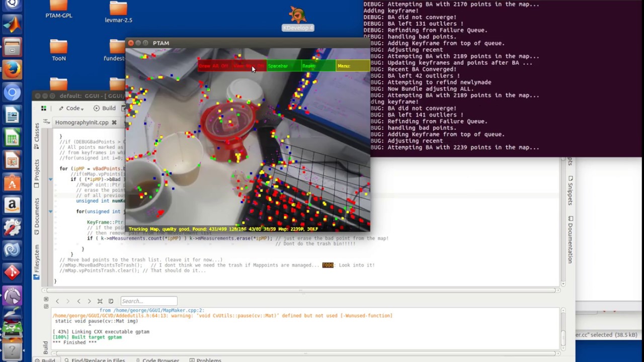Open the Classes side panel
The image size is (644, 362).
(x=37, y=136)
